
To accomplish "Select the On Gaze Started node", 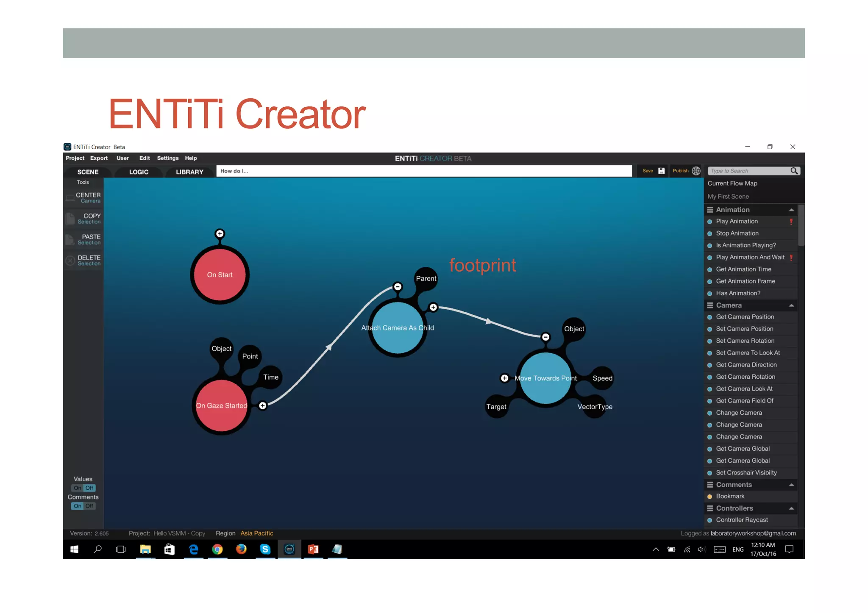I will (221, 406).
